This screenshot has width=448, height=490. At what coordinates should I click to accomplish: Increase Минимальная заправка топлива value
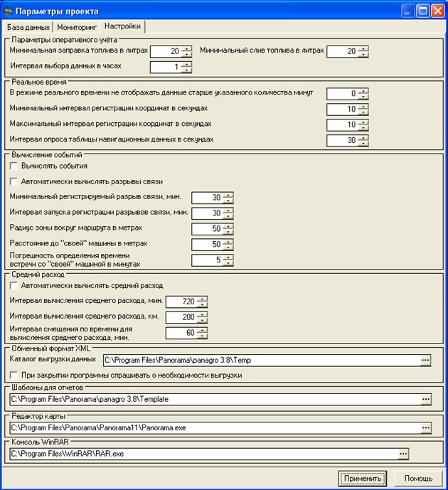(186, 48)
